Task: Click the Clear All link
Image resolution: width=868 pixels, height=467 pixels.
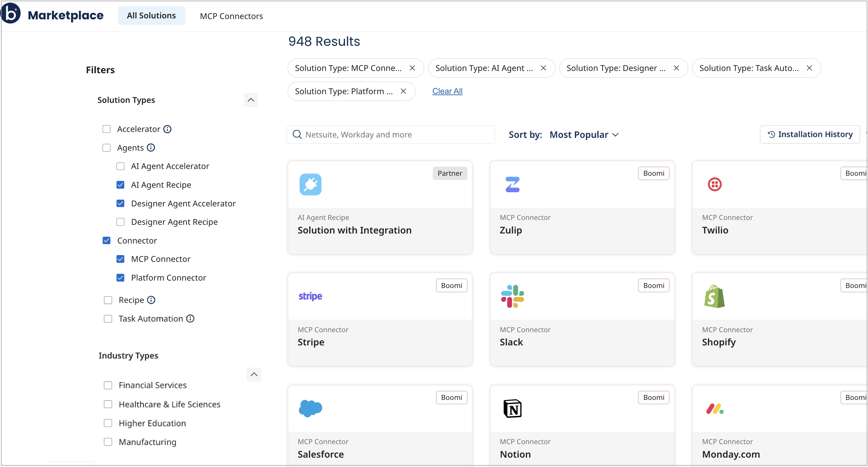Action: (447, 91)
